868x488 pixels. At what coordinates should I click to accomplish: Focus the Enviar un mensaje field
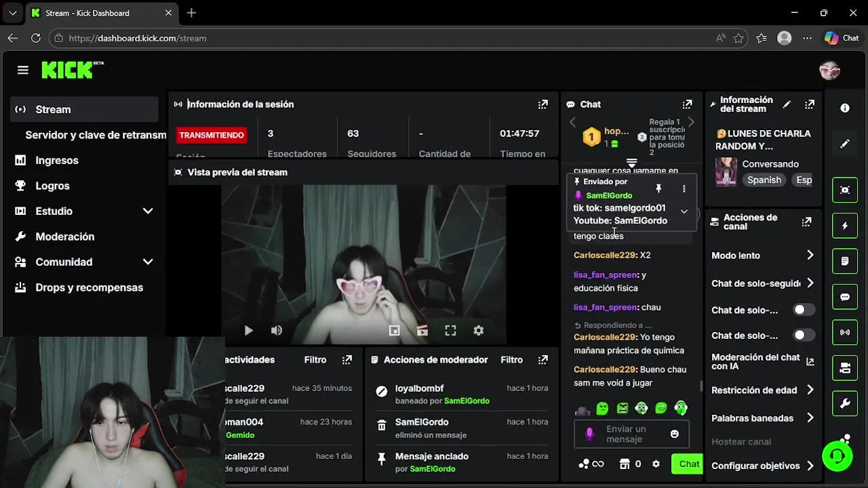(x=631, y=434)
